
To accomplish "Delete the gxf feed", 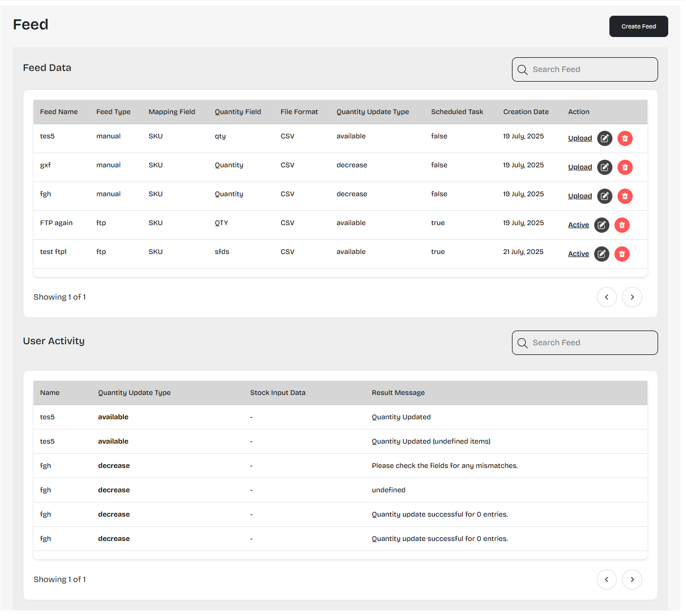I will (625, 167).
